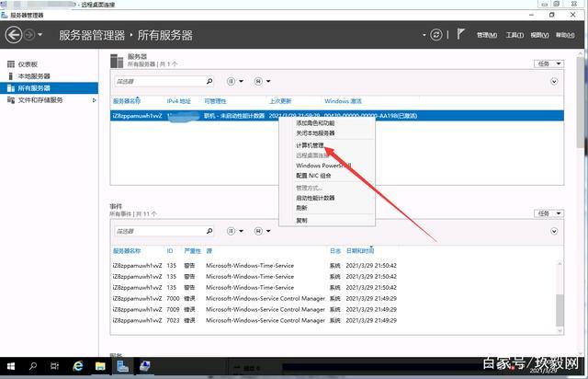Select event 7000 Service Control Manager row

pos(255,299)
